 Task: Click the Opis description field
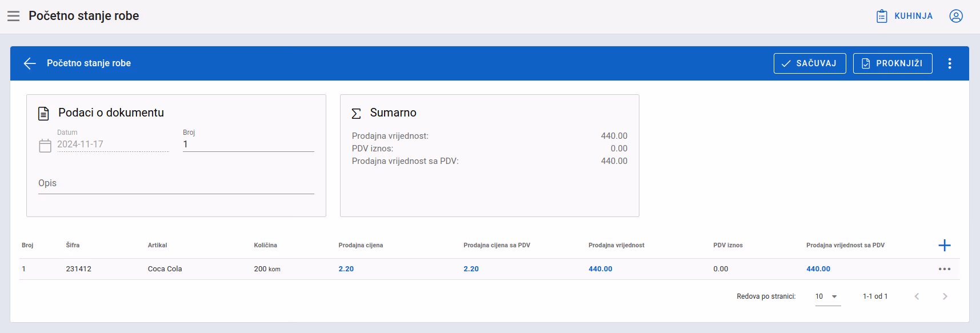(176, 183)
